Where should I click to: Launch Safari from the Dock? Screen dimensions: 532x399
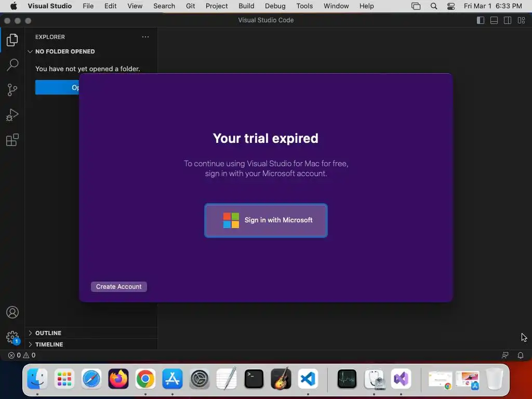[x=91, y=379]
